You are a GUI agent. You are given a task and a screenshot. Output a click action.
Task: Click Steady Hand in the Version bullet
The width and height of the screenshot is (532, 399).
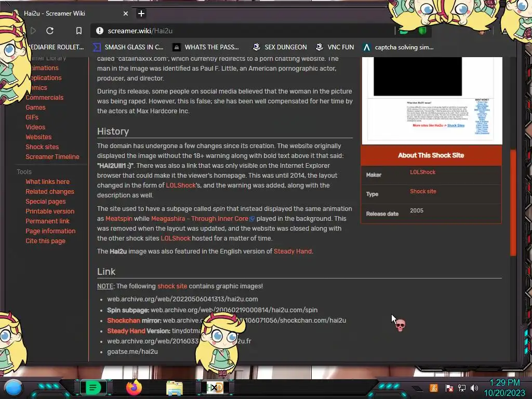click(126, 331)
